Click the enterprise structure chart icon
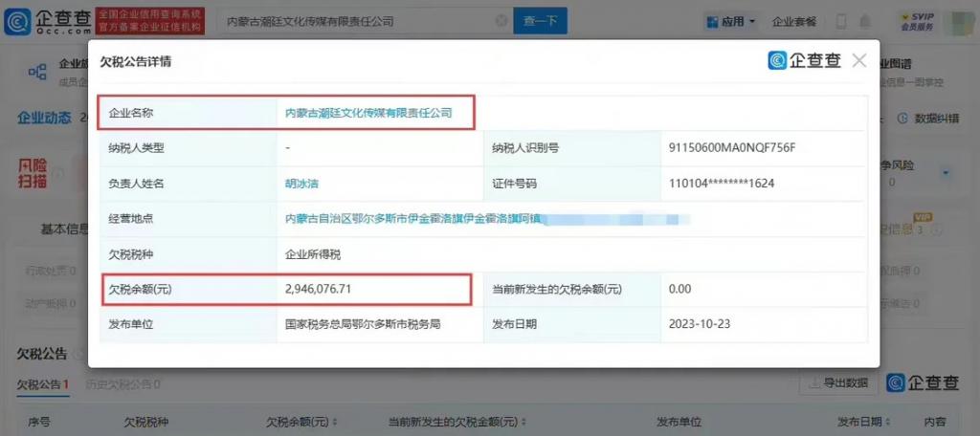This screenshot has height=436, width=980. 37,72
